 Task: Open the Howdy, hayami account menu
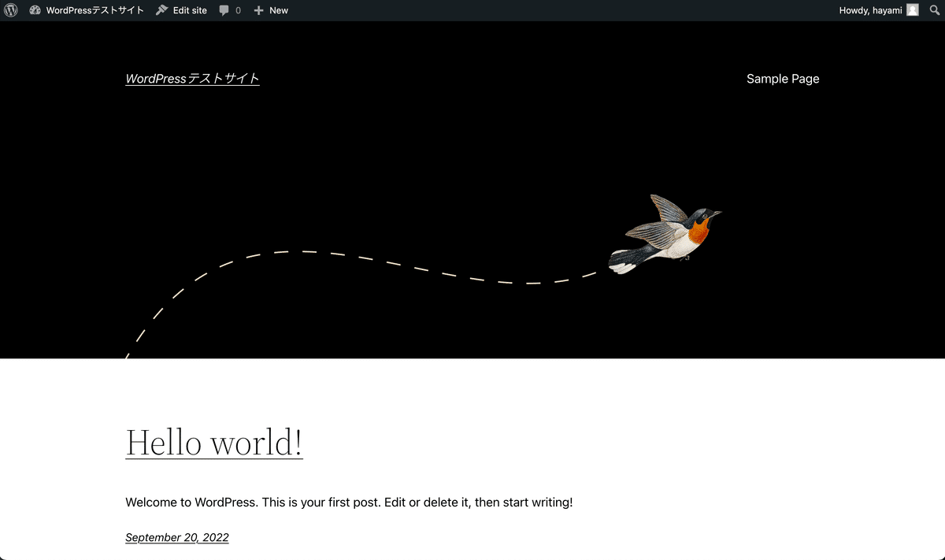coord(878,10)
